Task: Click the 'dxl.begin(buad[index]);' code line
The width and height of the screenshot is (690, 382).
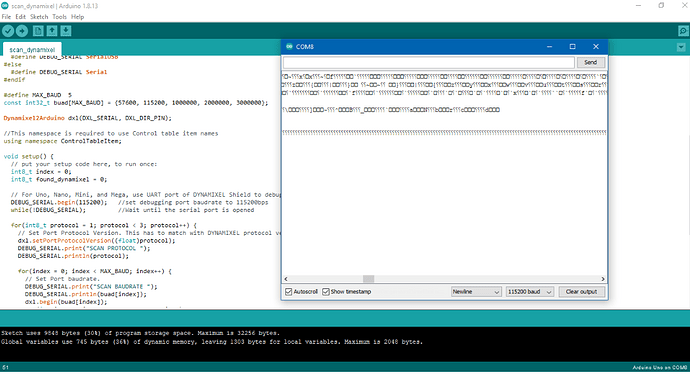Action: pos(66,302)
